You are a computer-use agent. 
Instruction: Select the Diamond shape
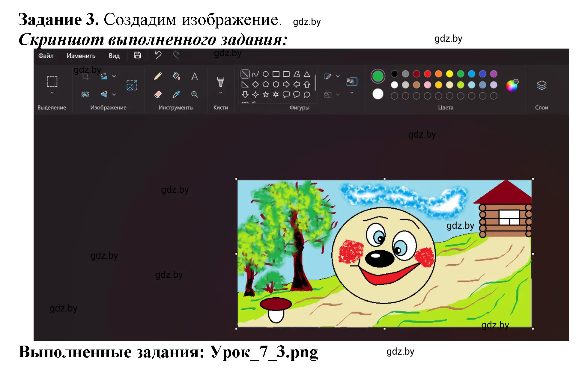tap(255, 85)
